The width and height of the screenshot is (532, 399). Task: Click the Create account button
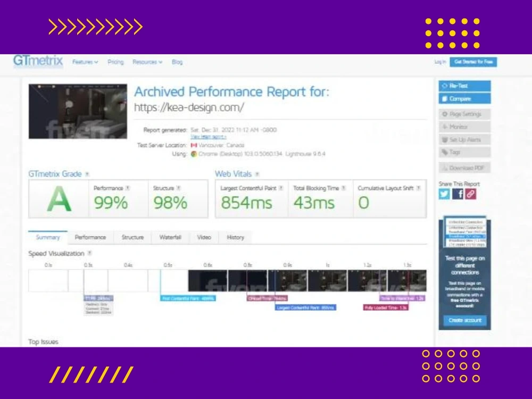coord(465,320)
